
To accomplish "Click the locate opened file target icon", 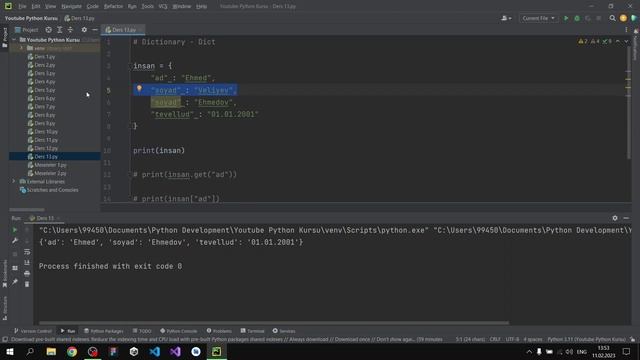I will pos(49,30).
